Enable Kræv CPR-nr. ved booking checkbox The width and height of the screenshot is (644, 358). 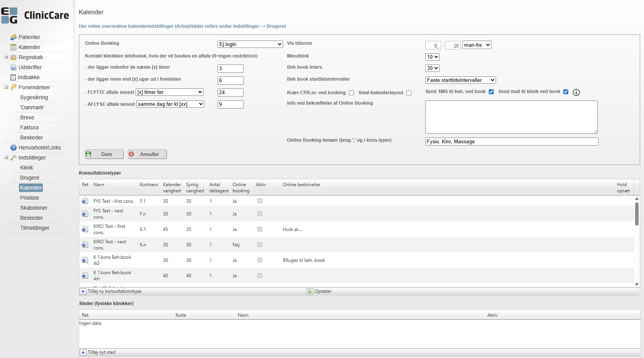[352, 93]
